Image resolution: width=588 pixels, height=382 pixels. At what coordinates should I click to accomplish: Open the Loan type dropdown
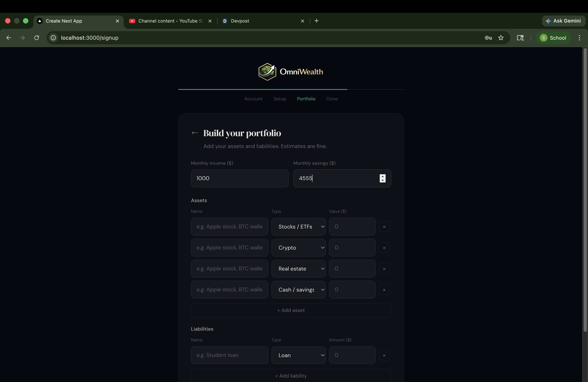pos(298,355)
